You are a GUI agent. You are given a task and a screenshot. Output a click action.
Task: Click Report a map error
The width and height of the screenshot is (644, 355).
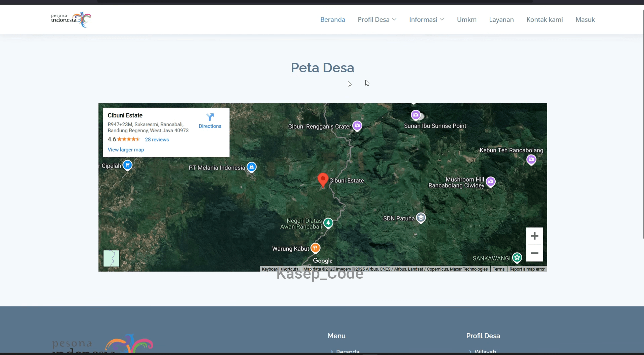[x=527, y=269]
